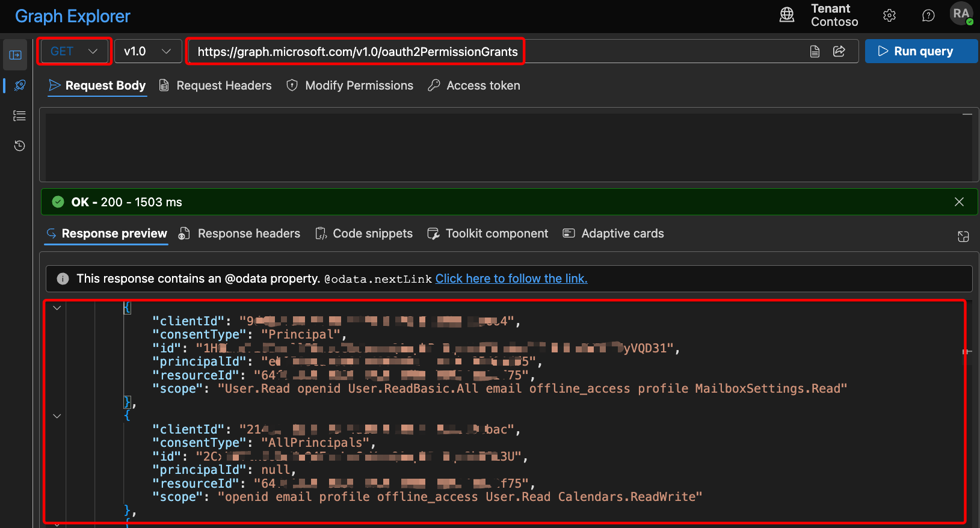This screenshot has width=980, height=528.
Task: Click the share query icon
Action: click(x=839, y=52)
